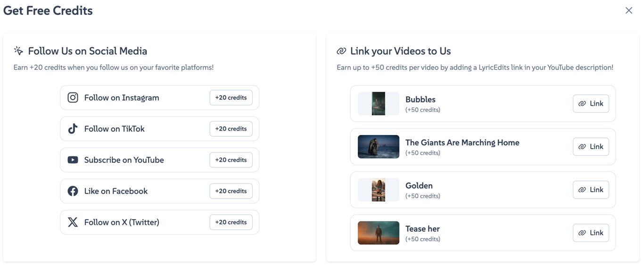Open the Bubbles video thumbnail
This screenshot has width=644, height=270.
click(x=379, y=103)
